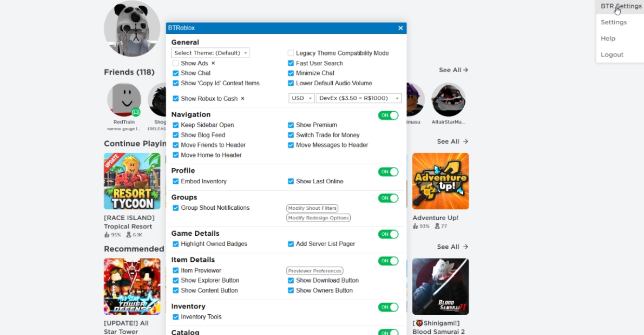Enable the Show Ads checkbox
The image size is (644, 335).
[176, 63]
